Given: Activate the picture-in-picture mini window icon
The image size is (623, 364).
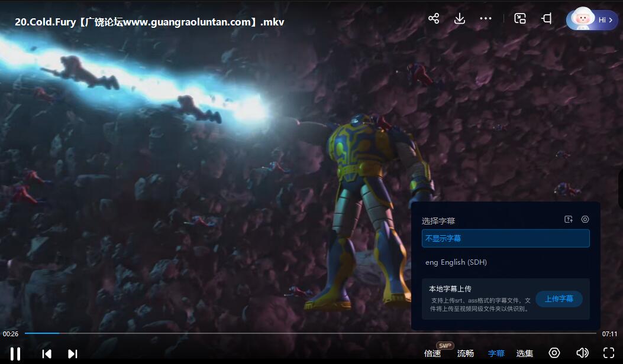Looking at the screenshot, I should [x=520, y=19].
